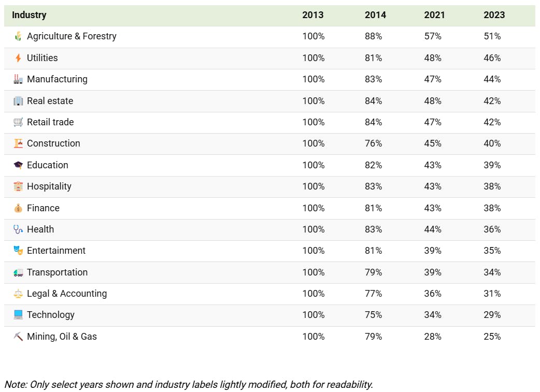Screen dimensions: 540x392
Task: Click the crane icon beside Construction
Action: 18,143
